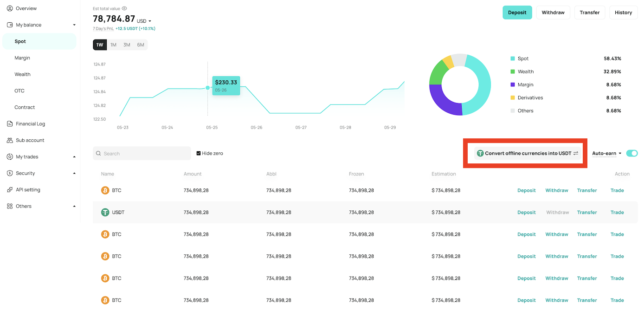
Task: Toggle the Auto-earn switch off
Action: [x=632, y=153]
